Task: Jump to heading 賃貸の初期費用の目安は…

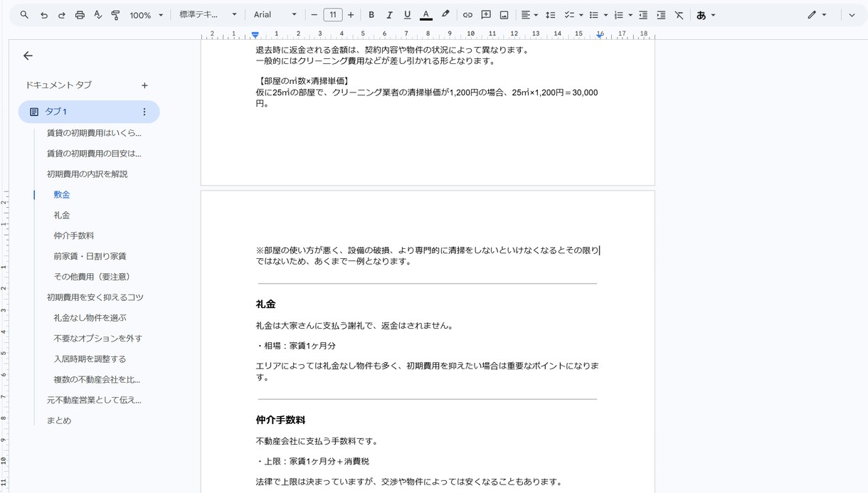Action: (94, 154)
